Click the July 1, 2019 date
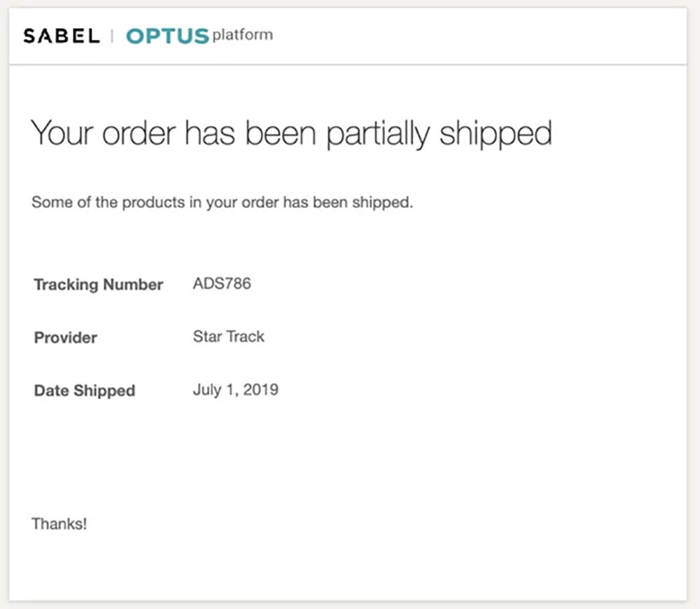Image resolution: width=700 pixels, height=609 pixels. click(x=235, y=390)
